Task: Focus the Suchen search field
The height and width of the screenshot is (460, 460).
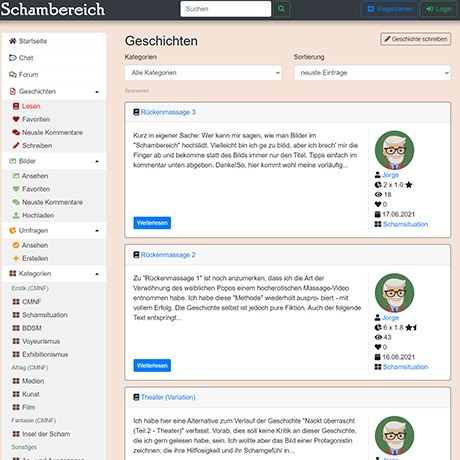Action: 226,9
